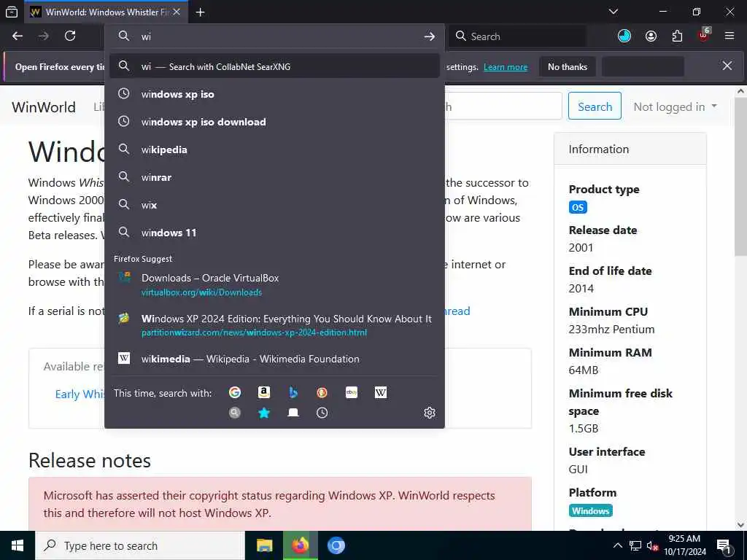
Task: Search this time with DuckDuckGo
Action: (322, 392)
